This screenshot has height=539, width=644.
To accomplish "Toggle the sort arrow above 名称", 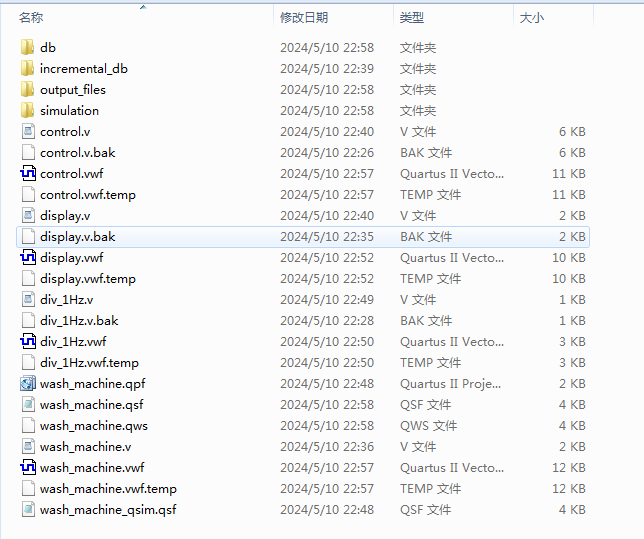I will pos(143,7).
